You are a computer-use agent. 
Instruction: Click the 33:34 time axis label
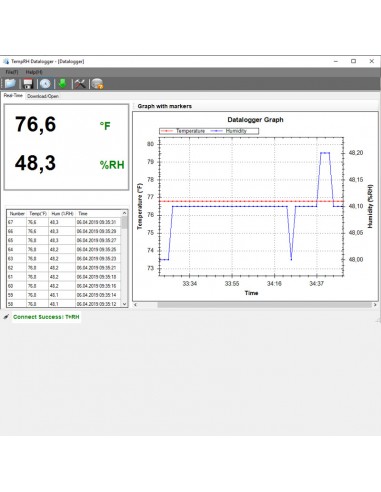(x=189, y=284)
